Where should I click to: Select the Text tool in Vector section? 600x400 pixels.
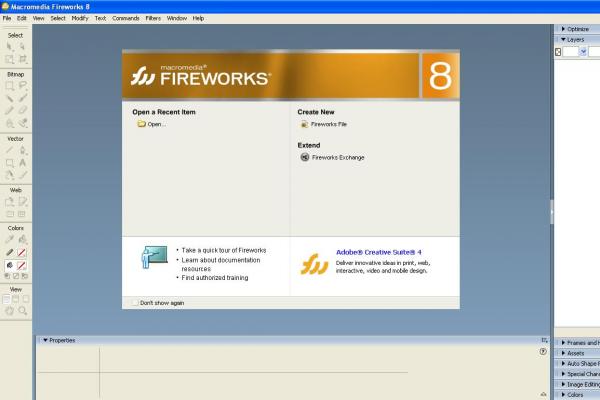click(22, 162)
